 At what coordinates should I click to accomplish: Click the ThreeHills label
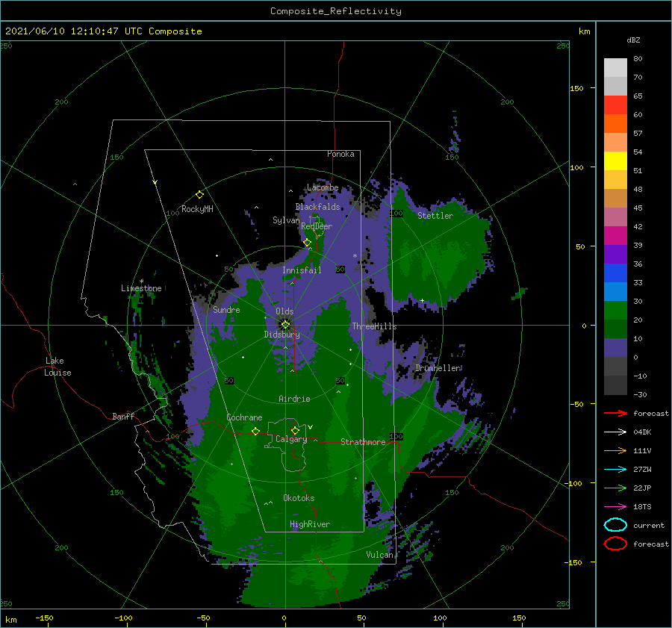[374, 326]
